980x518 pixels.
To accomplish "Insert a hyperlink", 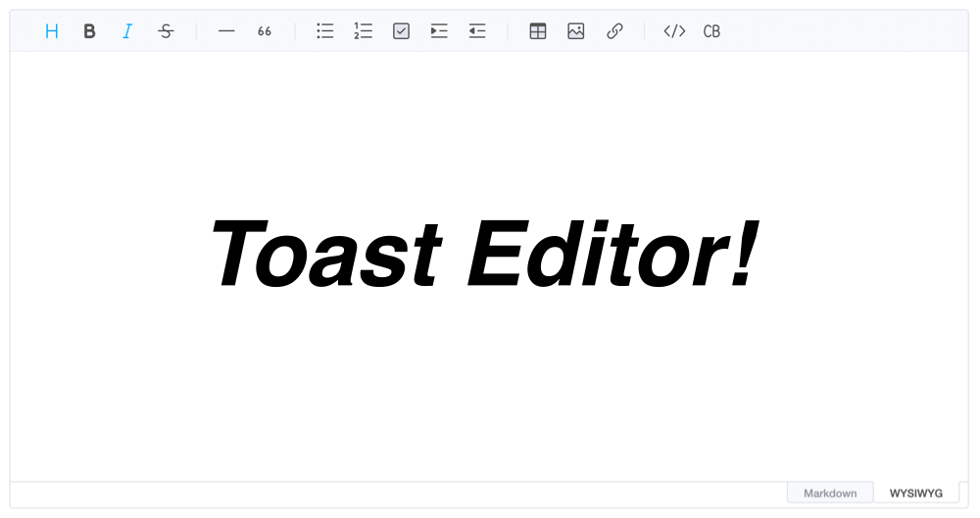I will pyautogui.click(x=614, y=31).
